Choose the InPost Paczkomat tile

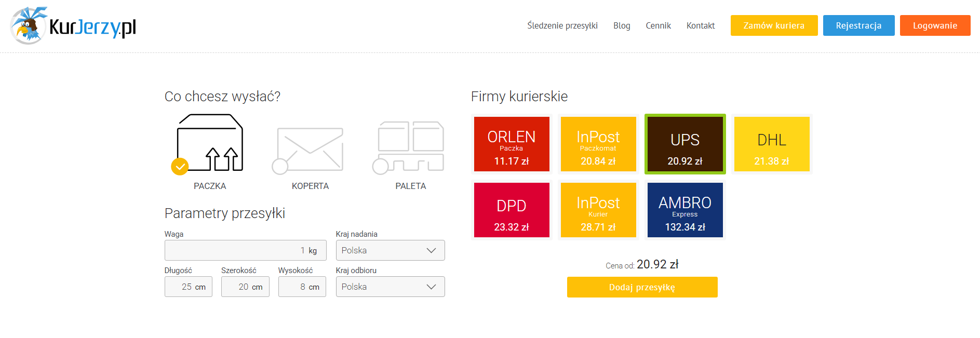tap(598, 144)
